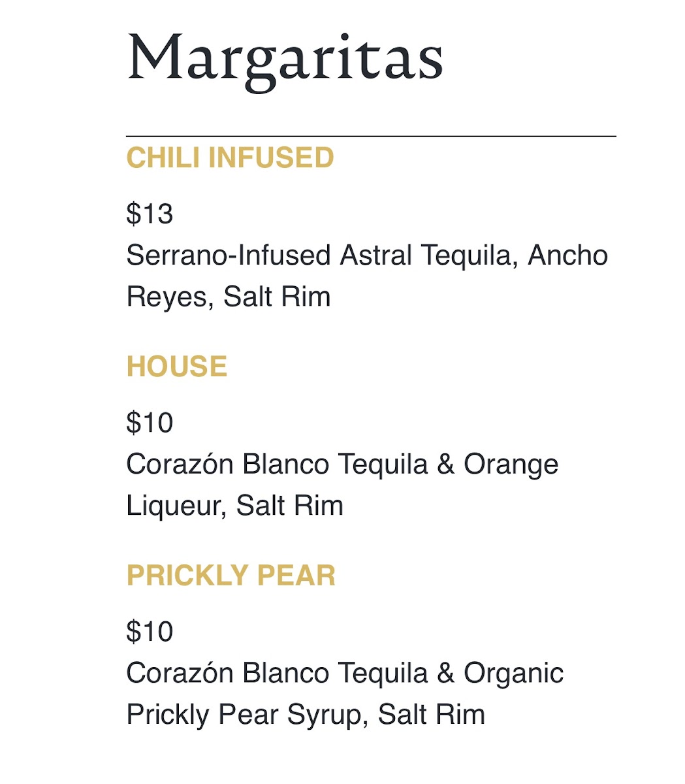Click the word "Ancho"
The image size is (685, 784).
567,255
